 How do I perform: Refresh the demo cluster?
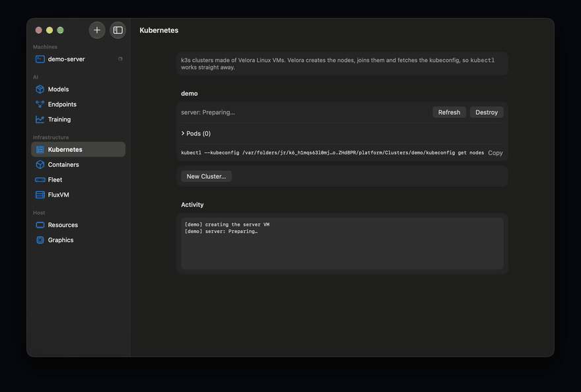click(449, 112)
